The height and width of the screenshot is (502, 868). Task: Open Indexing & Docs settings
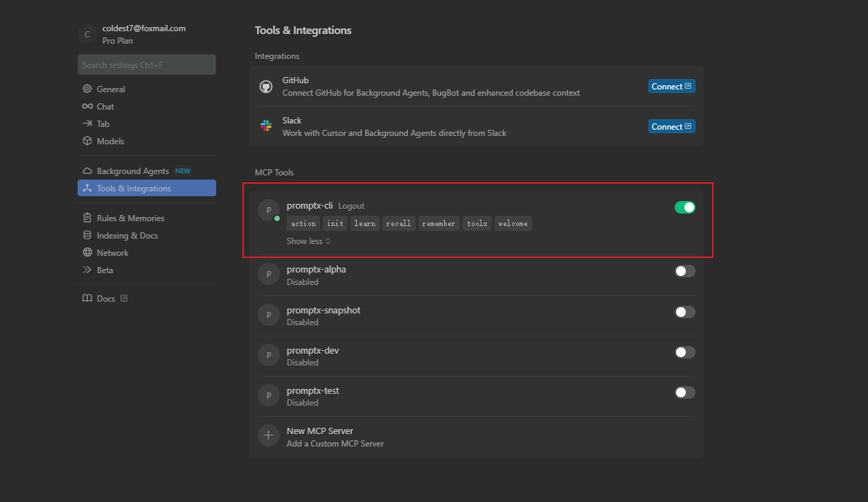coord(147,235)
